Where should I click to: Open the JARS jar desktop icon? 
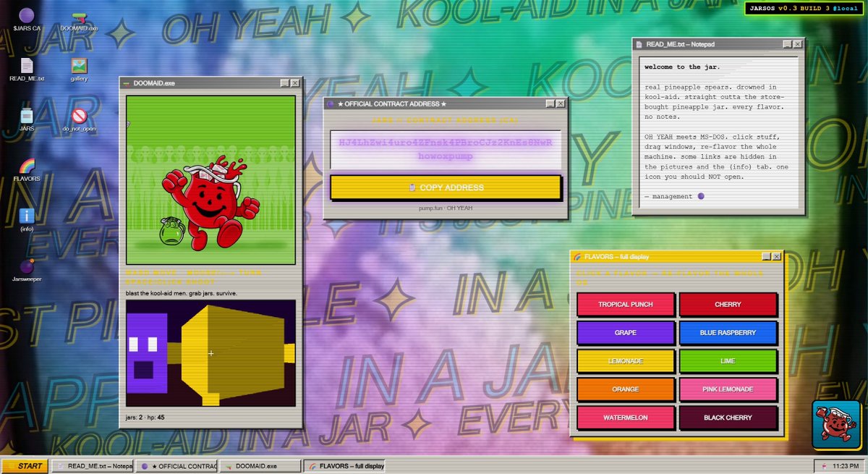27,119
